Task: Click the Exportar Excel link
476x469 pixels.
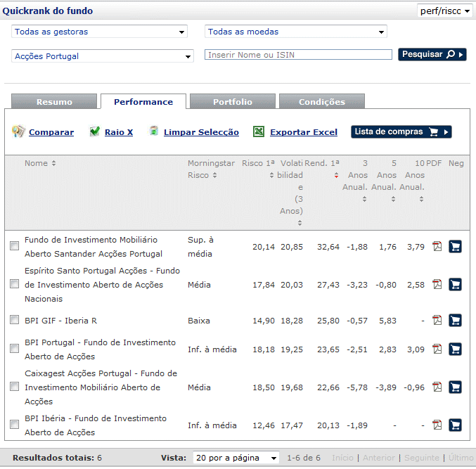Action: 304,132
